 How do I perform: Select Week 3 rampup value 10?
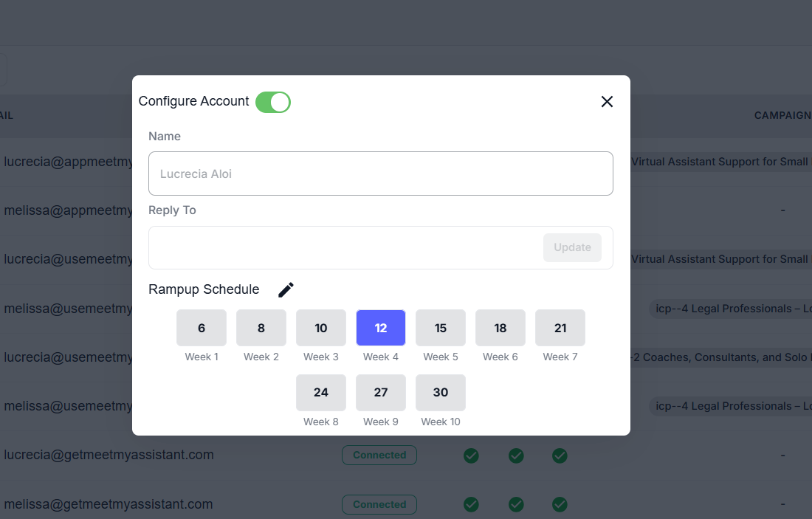(x=321, y=328)
